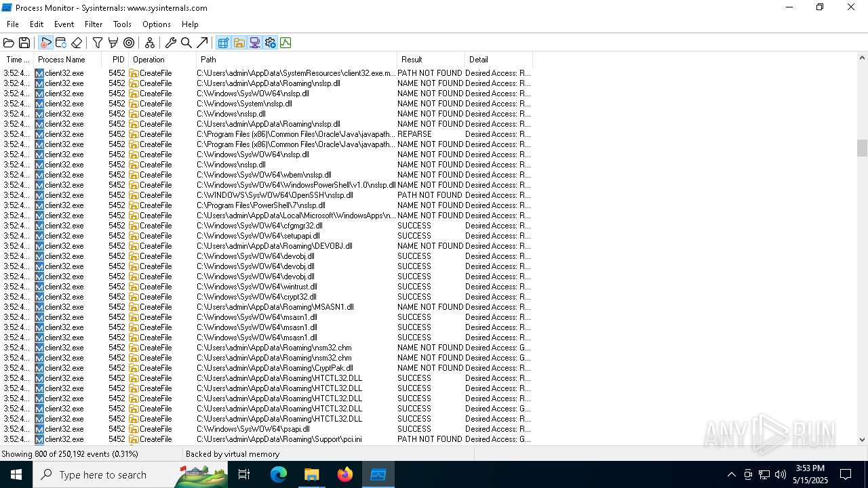
Task: Open Task View on the taskbar
Action: pos(244,474)
